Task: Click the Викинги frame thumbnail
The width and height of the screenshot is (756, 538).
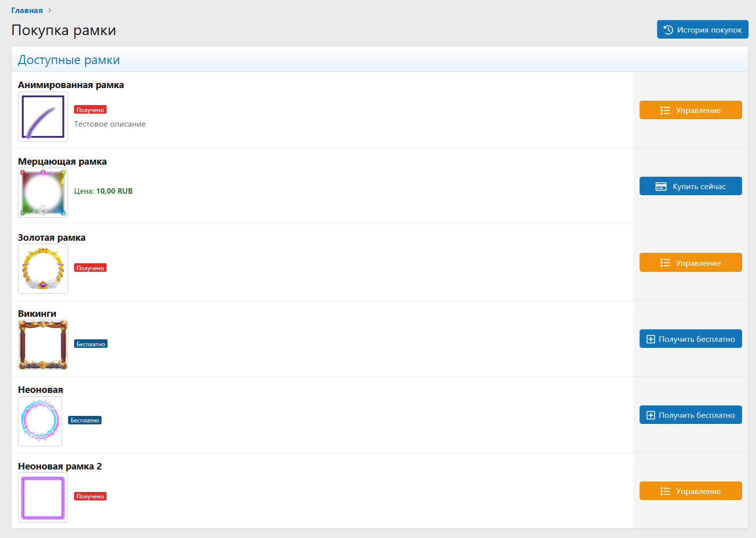Action: [x=43, y=345]
